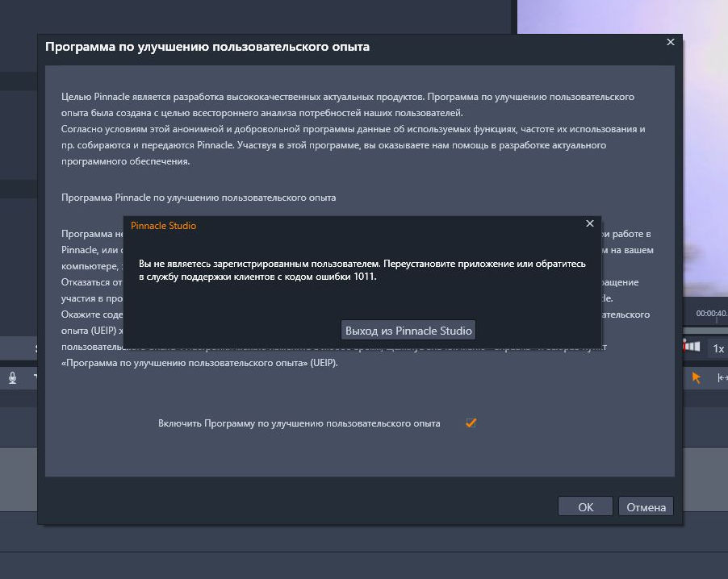Click the Отмена button

[646, 506]
